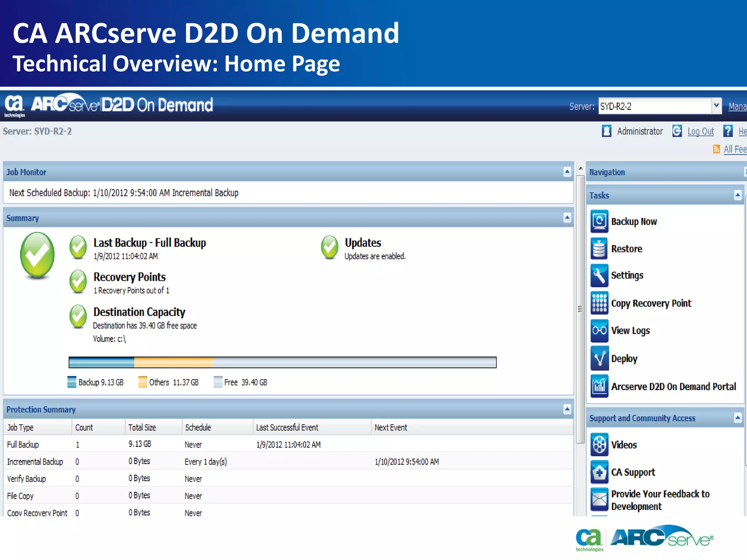Collapse the Support and Community Access panel
The height and width of the screenshot is (560, 747).
pyautogui.click(x=738, y=418)
